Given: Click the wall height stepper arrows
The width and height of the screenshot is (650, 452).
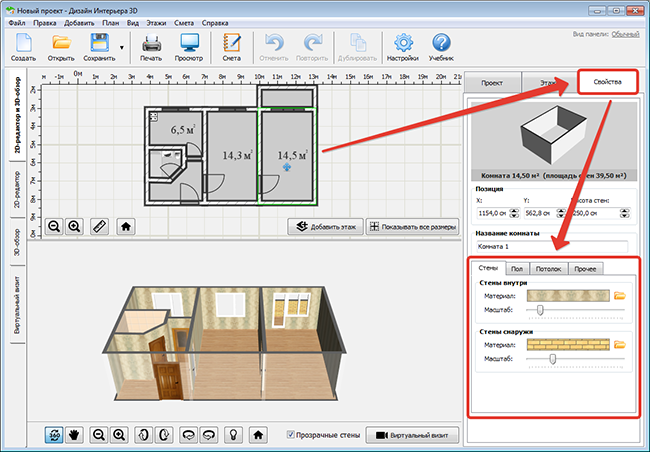Looking at the screenshot, I should pos(625,213).
